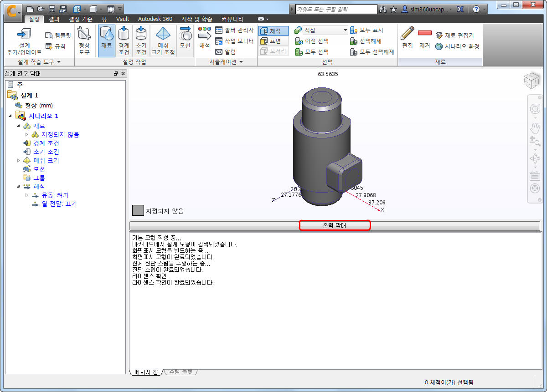Select 초기 조건 in design study tree
Image resolution: width=547 pixels, height=392 pixels.
[x=46, y=152]
